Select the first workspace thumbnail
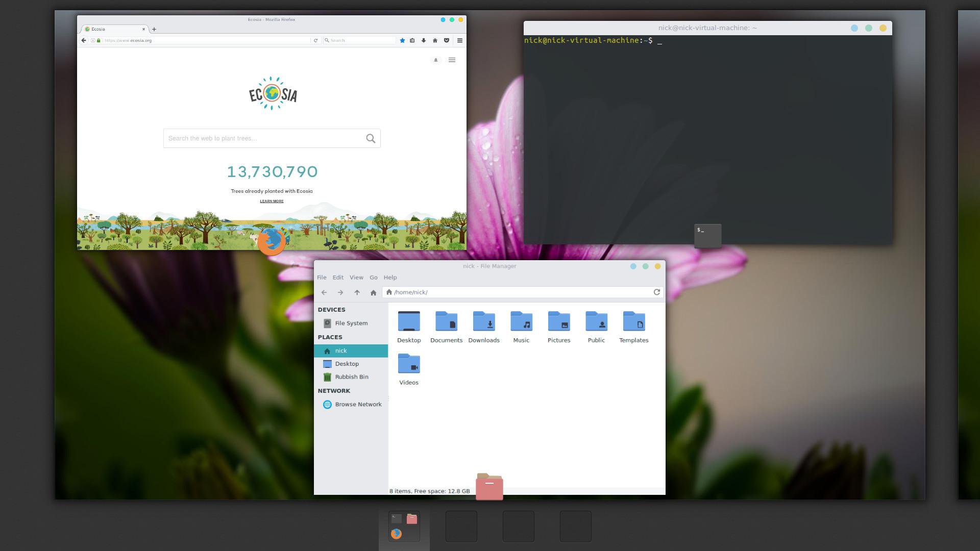Screen dimensions: 980x551 (403, 525)
